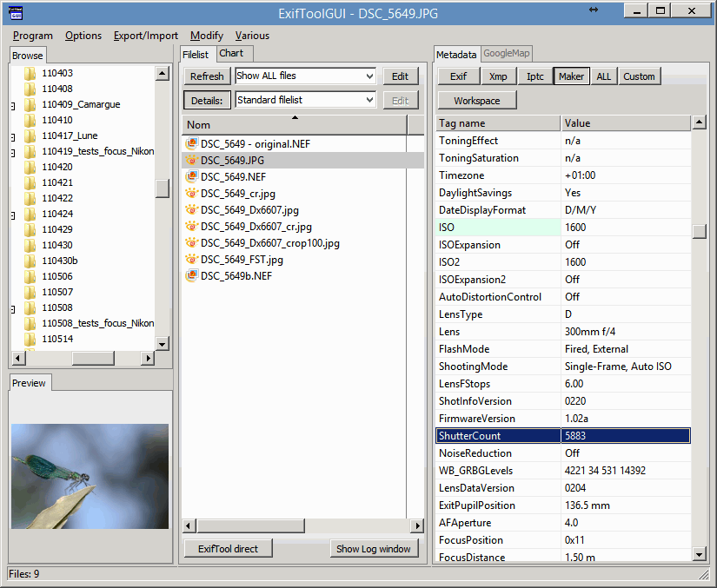
Task: Click the ExifTool direct button
Action: pyautogui.click(x=229, y=549)
